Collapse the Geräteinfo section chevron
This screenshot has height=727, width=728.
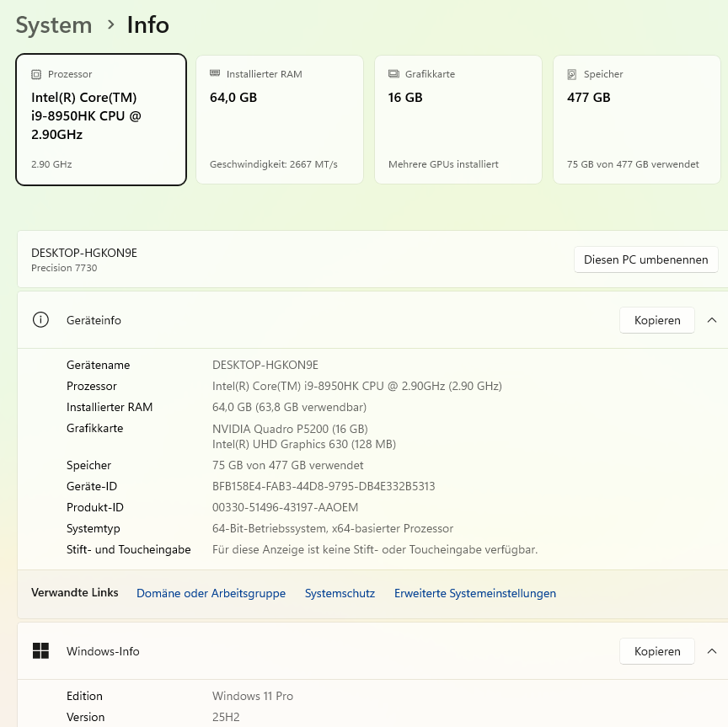click(712, 320)
